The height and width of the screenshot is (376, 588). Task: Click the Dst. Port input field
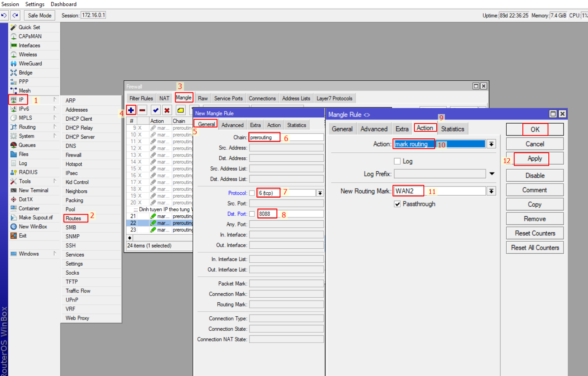point(290,214)
